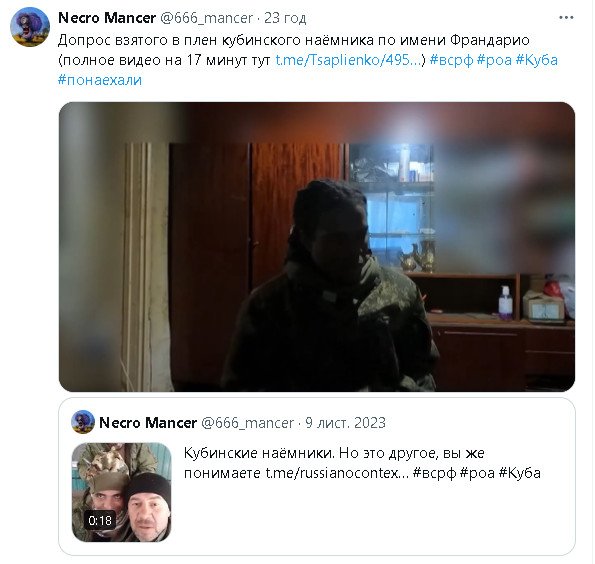Open Necro Mancer profile avatar in the main tweet

coord(30,27)
